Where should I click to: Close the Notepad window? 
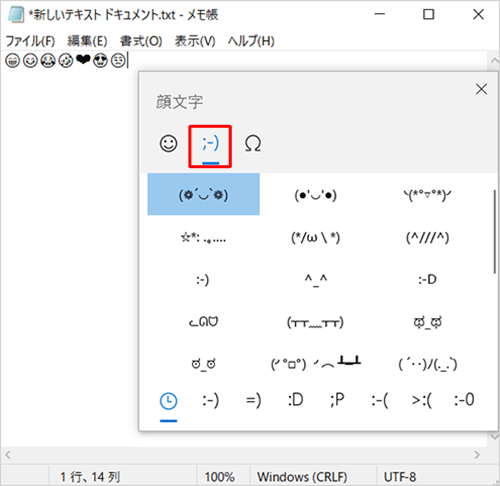pyautogui.click(x=478, y=14)
